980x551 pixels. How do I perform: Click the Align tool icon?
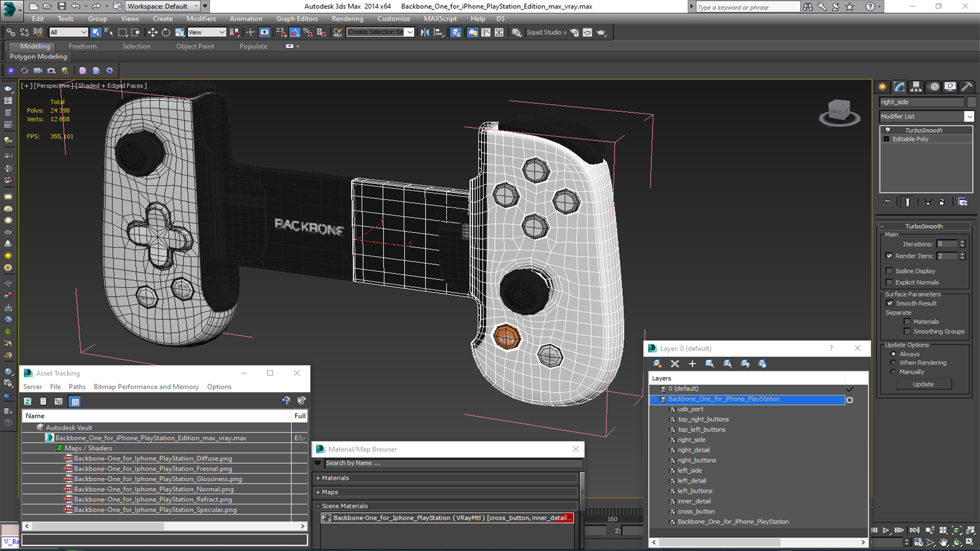(439, 32)
